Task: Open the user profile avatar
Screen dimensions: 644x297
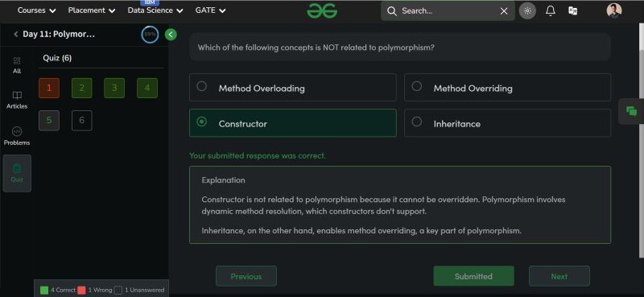Action: [x=614, y=10]
